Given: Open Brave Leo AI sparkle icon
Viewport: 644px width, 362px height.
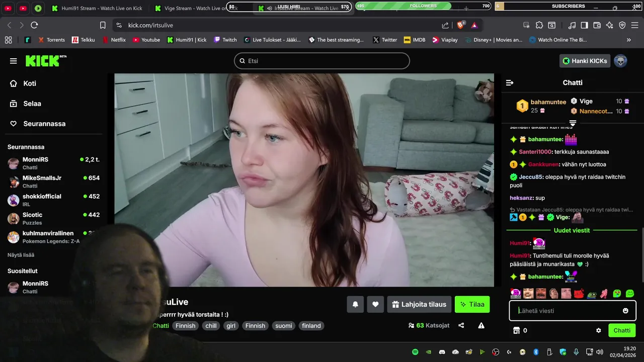Looking at the screenshot, I should [610, 25].
